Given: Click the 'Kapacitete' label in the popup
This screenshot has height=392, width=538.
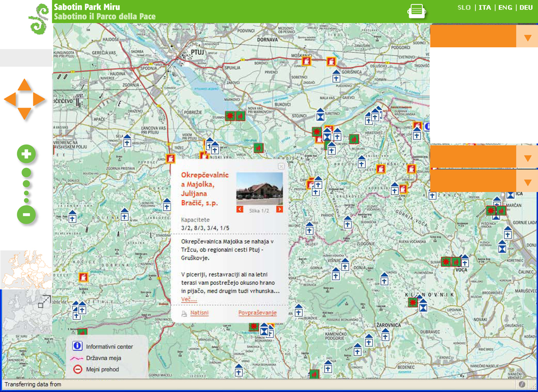Looking at the screenshot, I should [x=195, y=220].
